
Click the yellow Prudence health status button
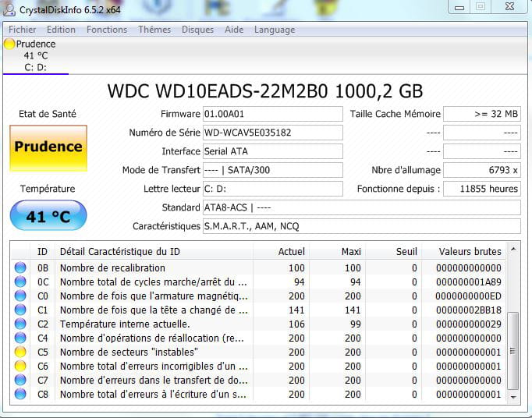(48, 148)
